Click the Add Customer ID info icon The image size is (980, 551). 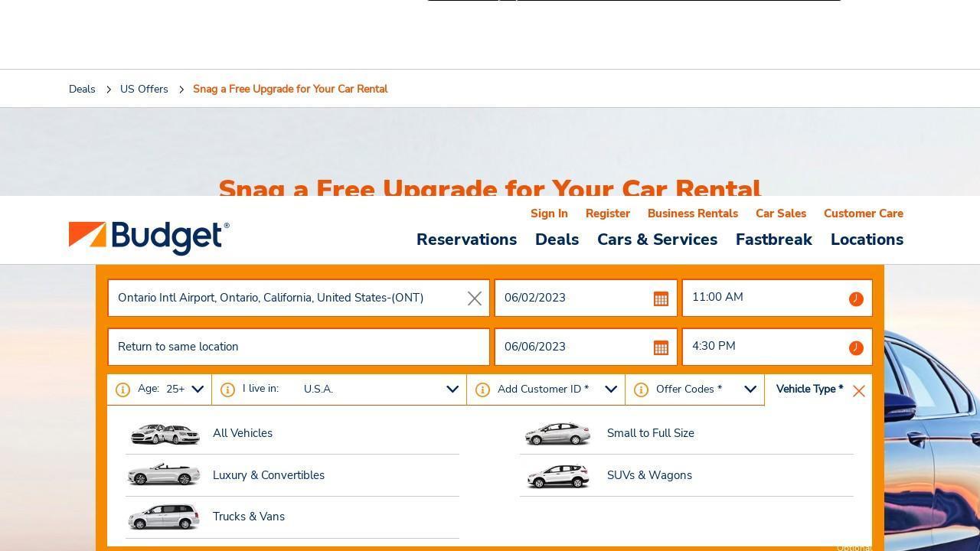(482, 390)
